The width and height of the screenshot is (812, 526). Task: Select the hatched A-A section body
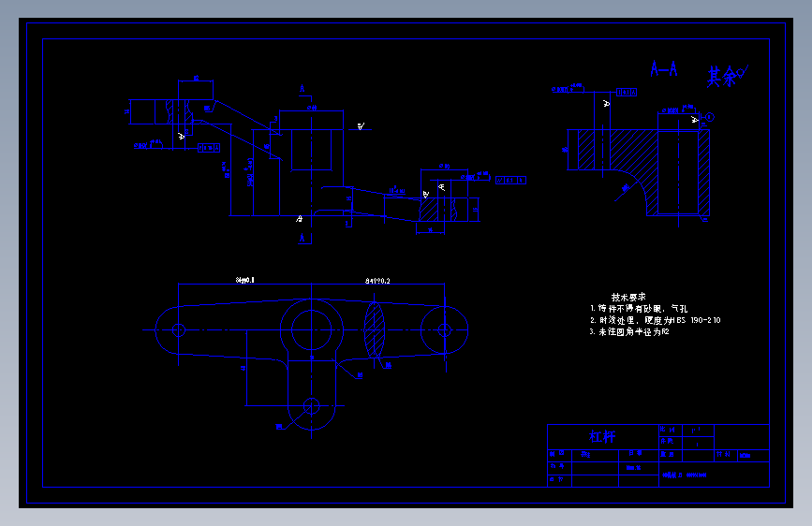coord(643,172)
